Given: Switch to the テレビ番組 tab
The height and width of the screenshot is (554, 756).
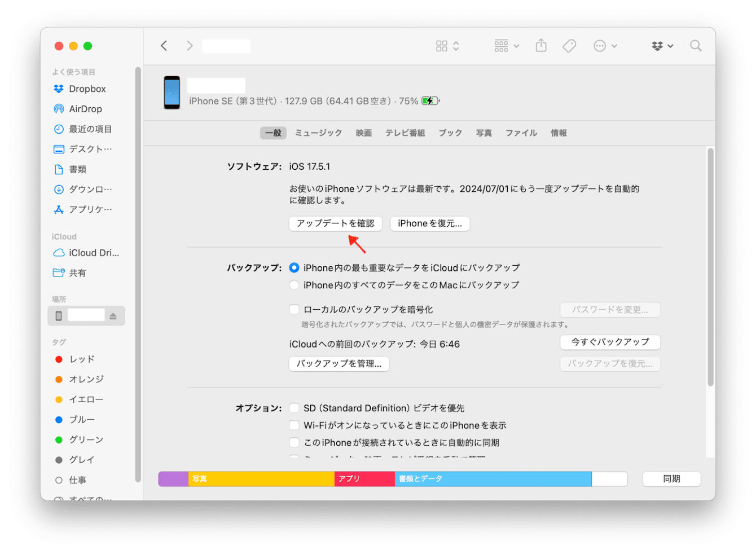Looking at the screenshot, I should point(405,133).
